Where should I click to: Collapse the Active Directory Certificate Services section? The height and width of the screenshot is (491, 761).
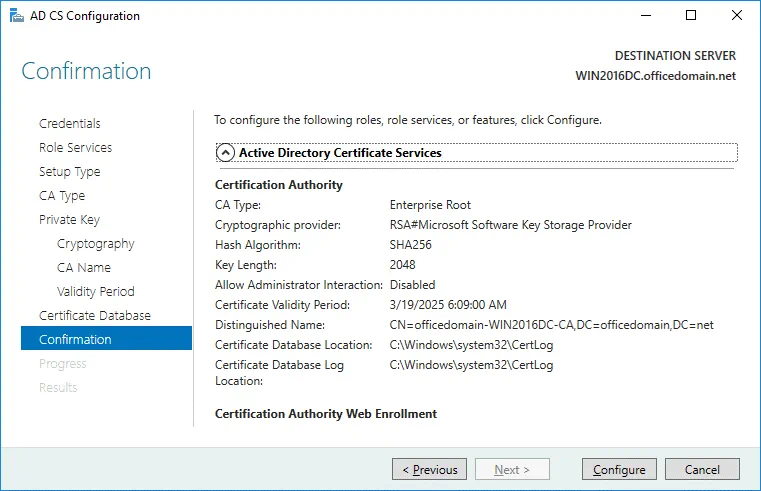[x=226, y=153]
